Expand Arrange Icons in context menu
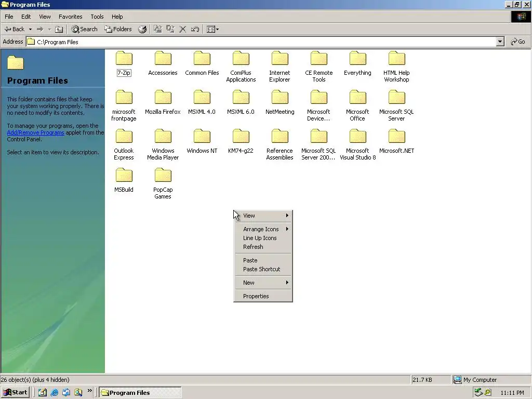The height and width of the screenshot is (399, 532). pos(263,229)
